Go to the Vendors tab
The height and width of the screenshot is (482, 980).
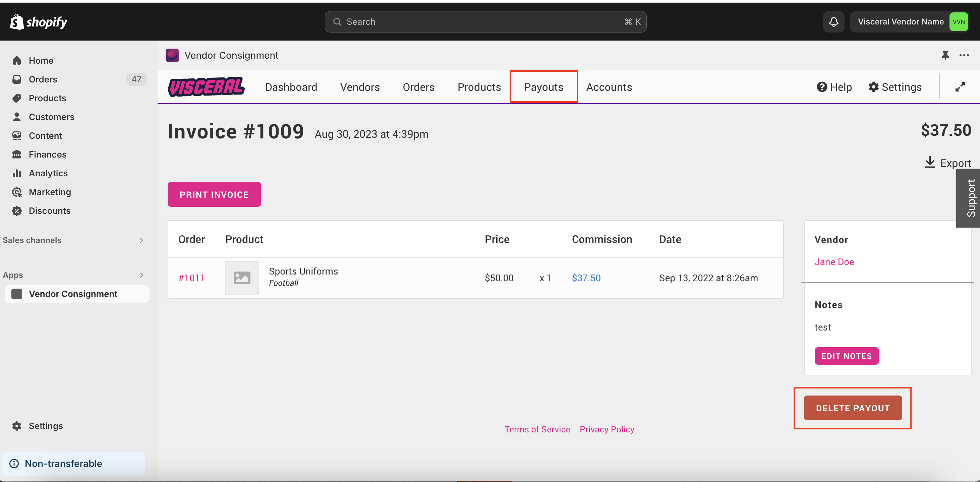pyautogui.click(x=359, y=87)
